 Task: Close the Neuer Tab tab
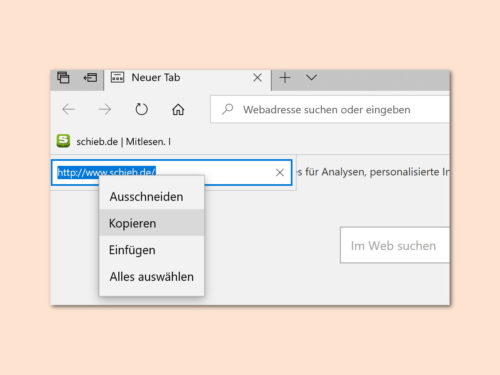[257, 78]
